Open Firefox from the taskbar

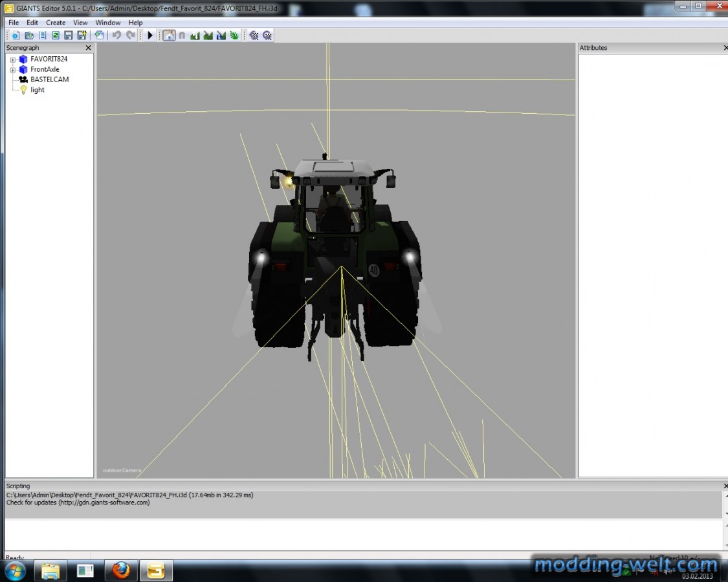(121, 570)
